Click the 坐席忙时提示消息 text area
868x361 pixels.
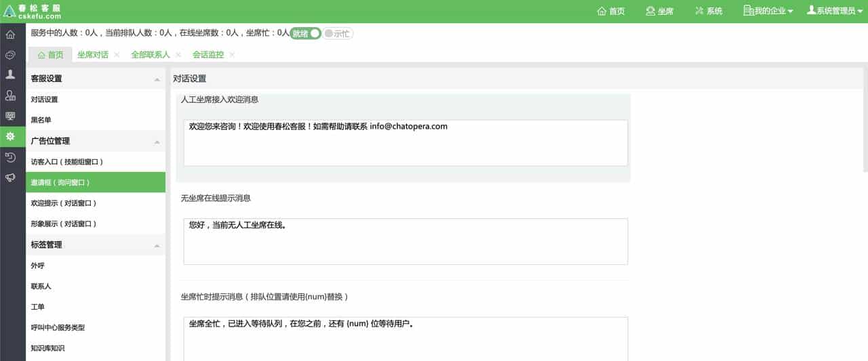coord(406,339)
